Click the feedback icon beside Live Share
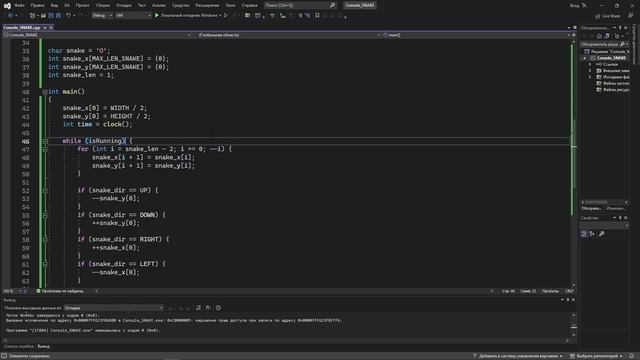640x360 pixels. coord(631,16)
